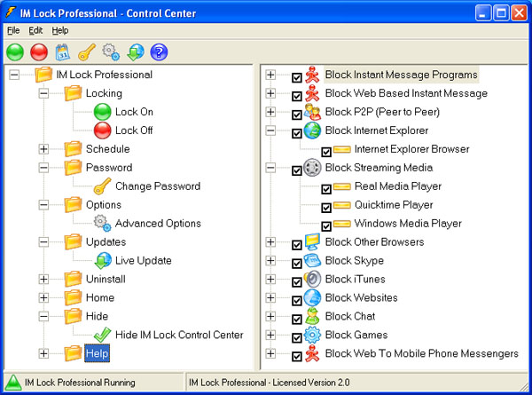Click the blue Help question mark icon
Image resolution: width=532 pixels, height=395 pixels.
pos(159,52)
